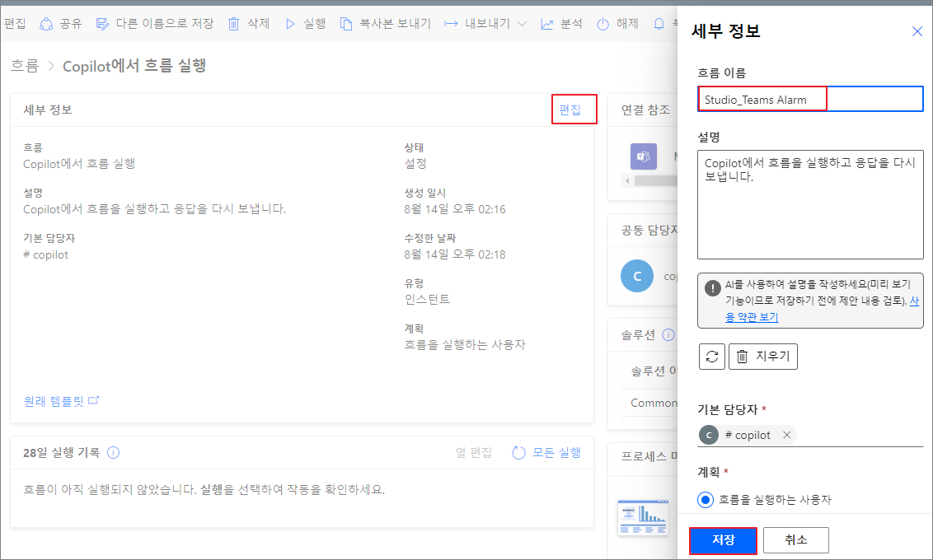Screen dimensions: 933x560
Task: Click the process map chart thumbnail
Action: tap(643, 518)
